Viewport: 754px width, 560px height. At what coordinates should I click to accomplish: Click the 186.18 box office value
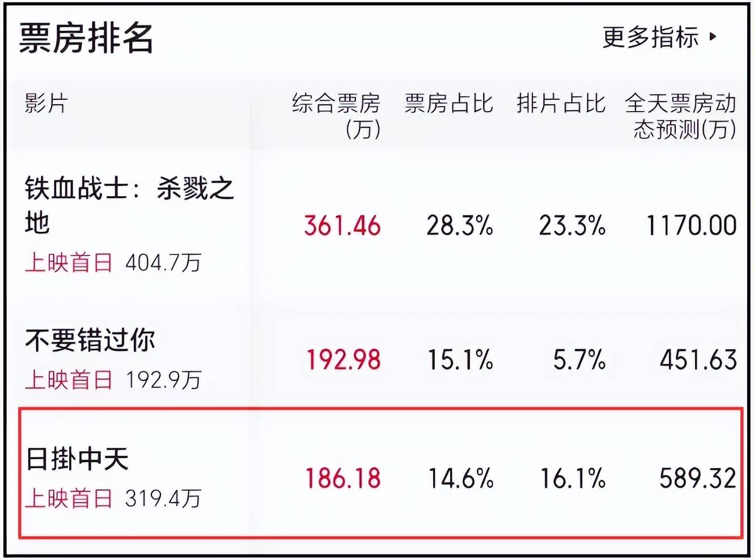click(x=343, y=478)
